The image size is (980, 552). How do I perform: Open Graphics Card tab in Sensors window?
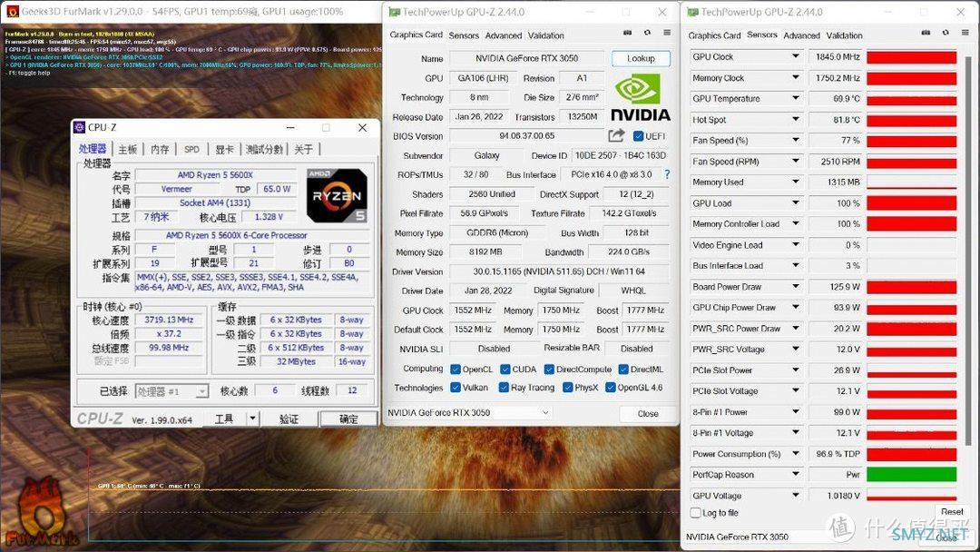coord(714,35)
